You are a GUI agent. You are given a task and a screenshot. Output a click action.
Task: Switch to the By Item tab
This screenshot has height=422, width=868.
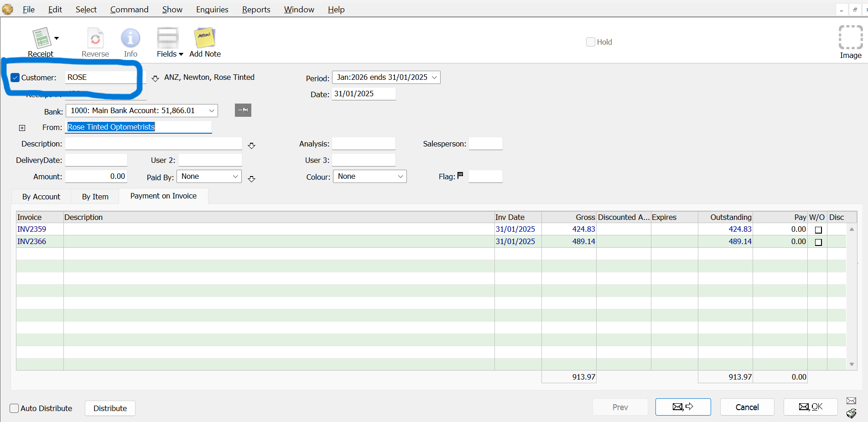tap(95, 197)
